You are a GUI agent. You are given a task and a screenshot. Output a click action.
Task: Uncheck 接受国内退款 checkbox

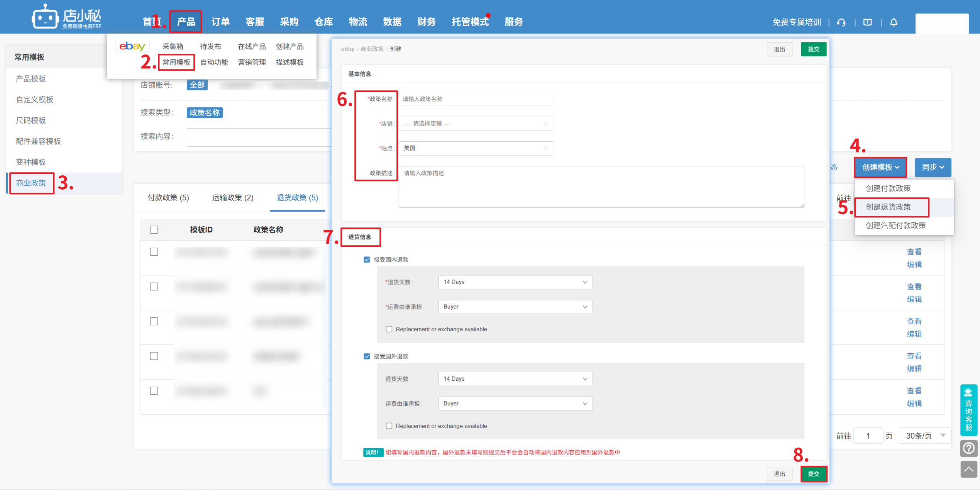pyautogui.click(x=367, y=259)
